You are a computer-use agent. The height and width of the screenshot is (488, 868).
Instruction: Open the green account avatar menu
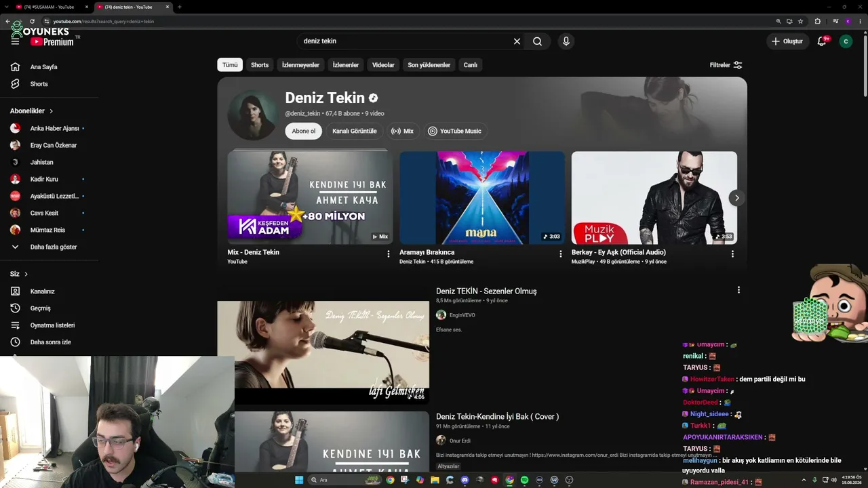click(846, 41)
